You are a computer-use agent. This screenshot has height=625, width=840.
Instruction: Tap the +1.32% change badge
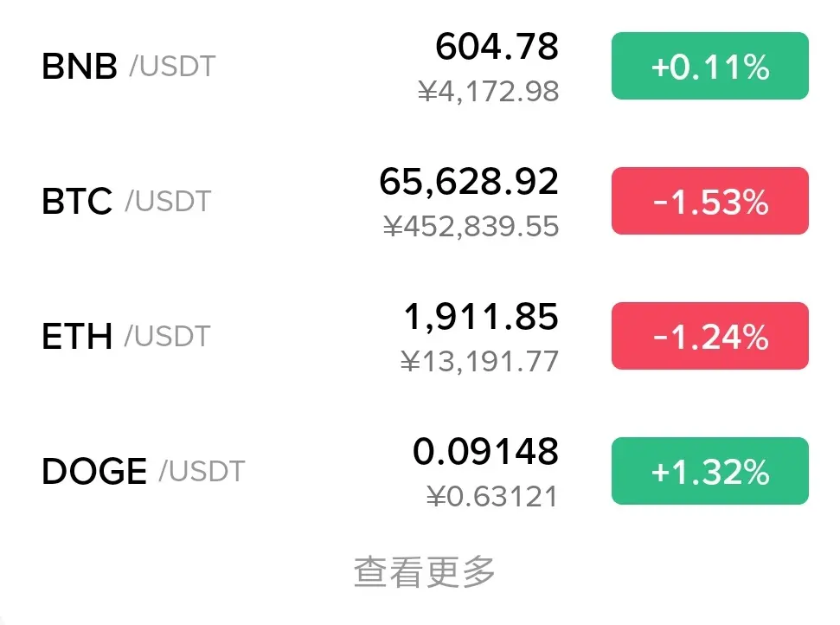[x=710, y=471]
